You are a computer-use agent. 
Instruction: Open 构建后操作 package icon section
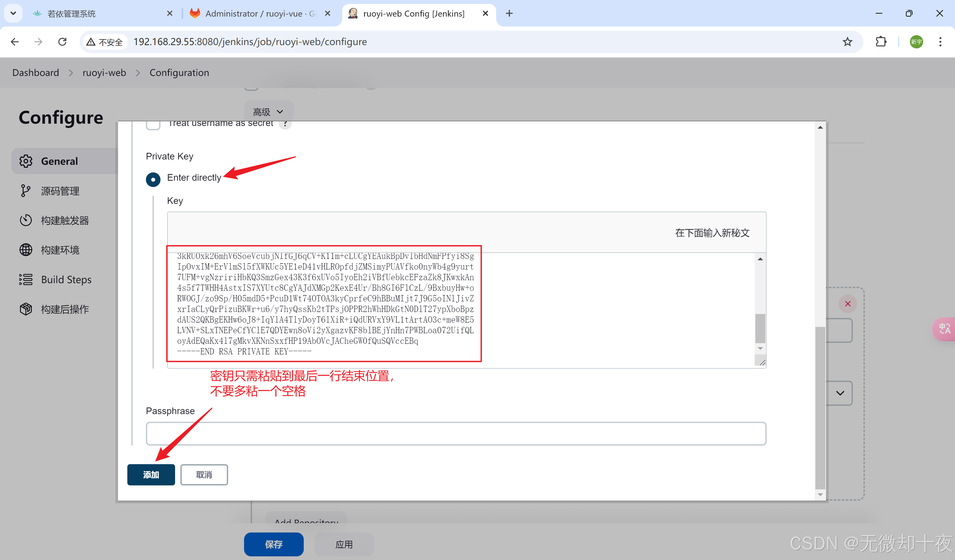26,309
